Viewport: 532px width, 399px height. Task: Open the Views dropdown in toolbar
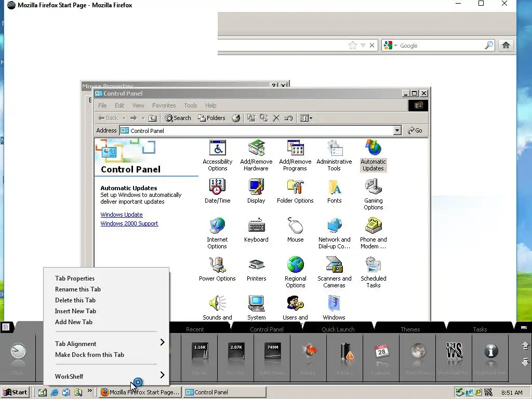pos(306,118)
